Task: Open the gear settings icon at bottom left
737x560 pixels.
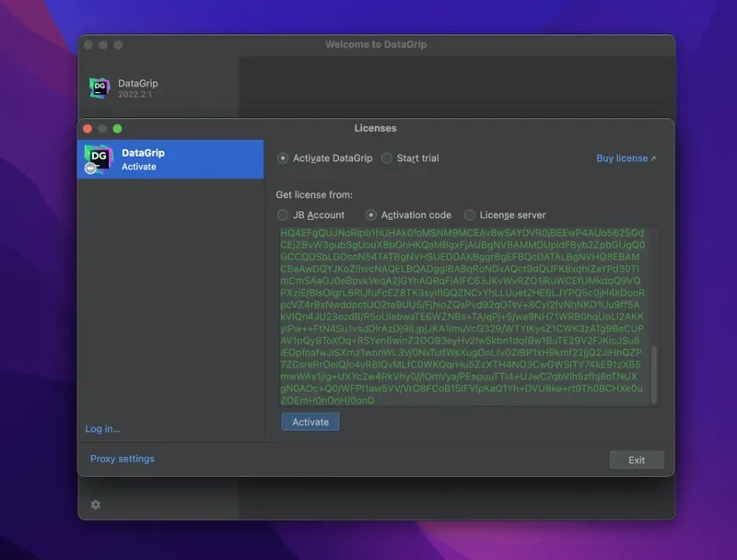Action: click(x=95, y=505)
